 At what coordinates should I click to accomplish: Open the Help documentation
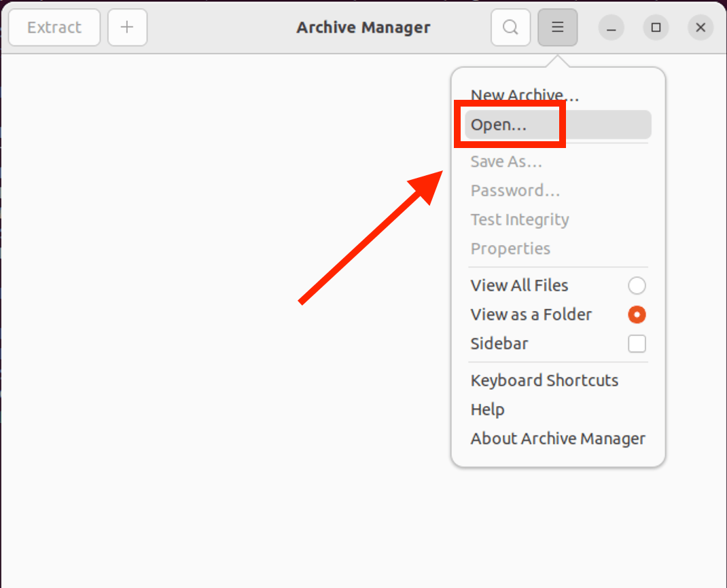click(x=487, y=409)
